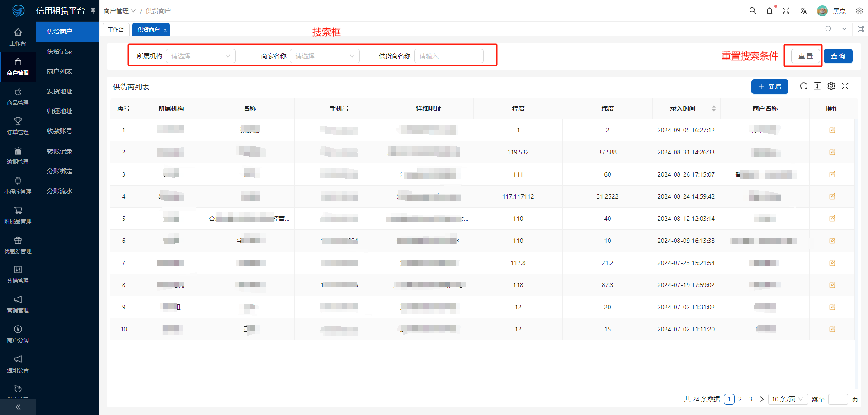Open 收款账号 submenu item

tap(68, 131)
